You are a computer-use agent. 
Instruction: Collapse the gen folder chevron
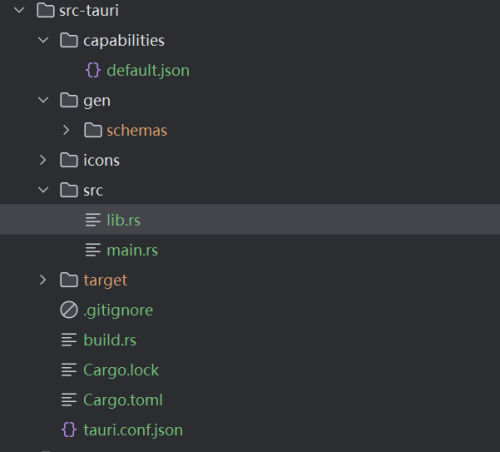(43, 100)
